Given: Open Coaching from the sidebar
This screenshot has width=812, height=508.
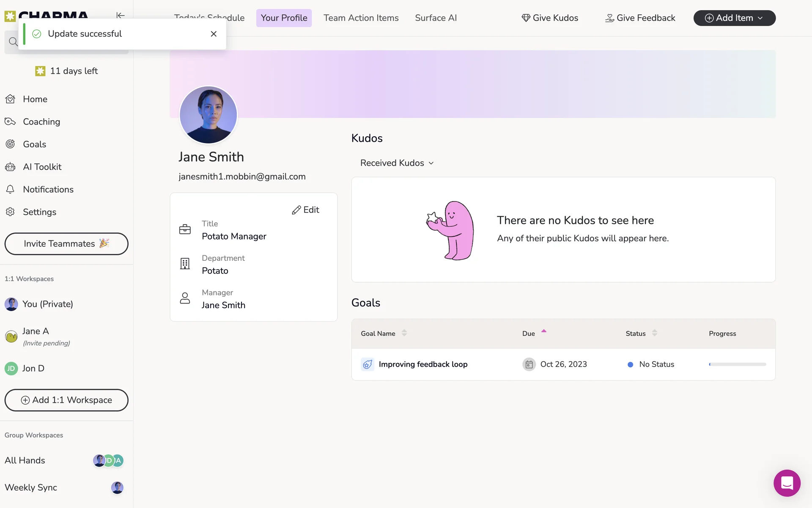Looking at the screenshot, I should (x=41, y=122).
